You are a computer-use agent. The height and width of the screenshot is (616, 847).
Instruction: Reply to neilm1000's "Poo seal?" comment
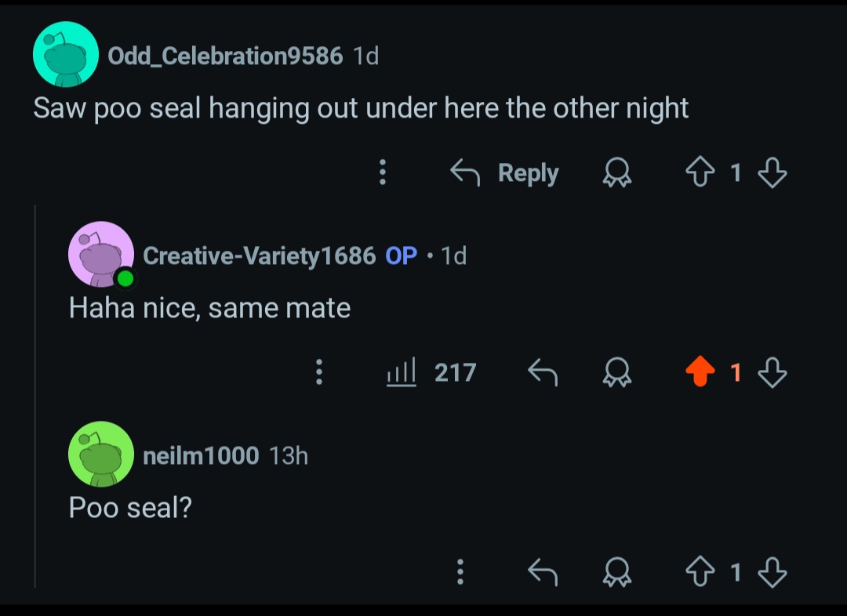(x=542, y=572)
